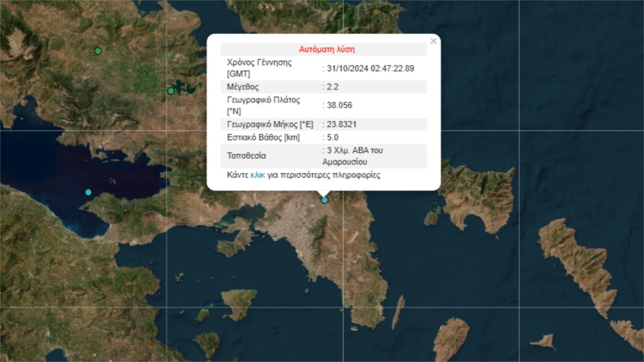The width and height of the screenshot is (644, 362).
Task: Click the Γεωγραφικό Πλάτος [°N] label
Action: tap(263, 104)
